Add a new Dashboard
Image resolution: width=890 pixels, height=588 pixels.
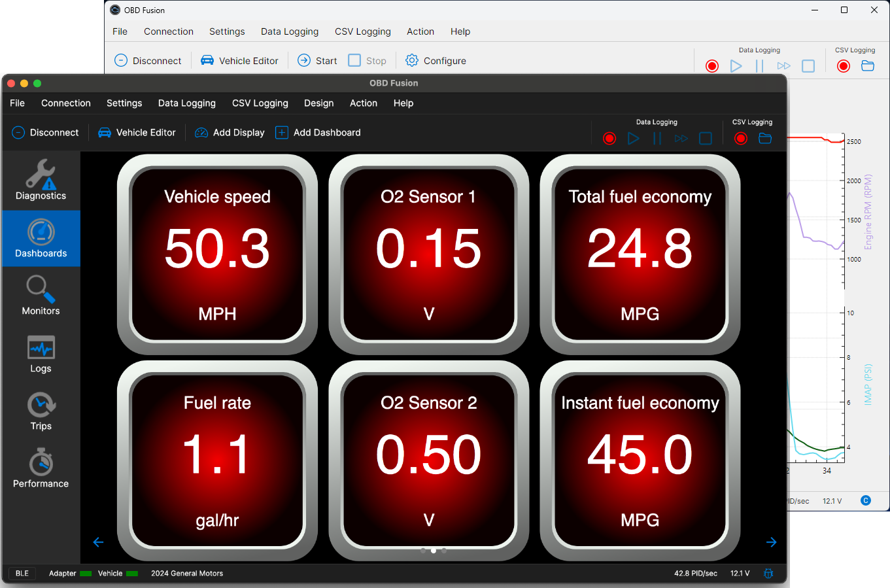click(x=318, y=132)
